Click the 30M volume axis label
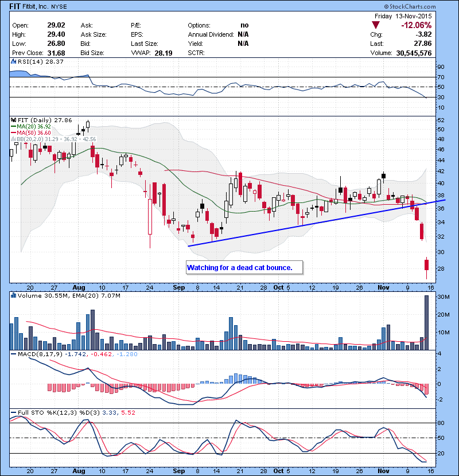459x476 pixels. coord(443,296)
